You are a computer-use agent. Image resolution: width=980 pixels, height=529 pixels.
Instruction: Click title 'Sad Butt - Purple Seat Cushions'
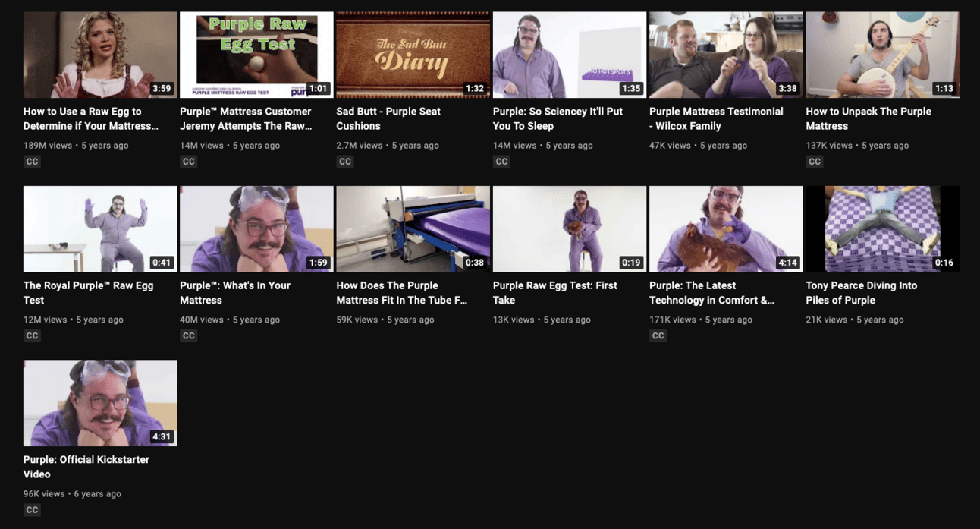pyautogui.click(x=388, y=118)
